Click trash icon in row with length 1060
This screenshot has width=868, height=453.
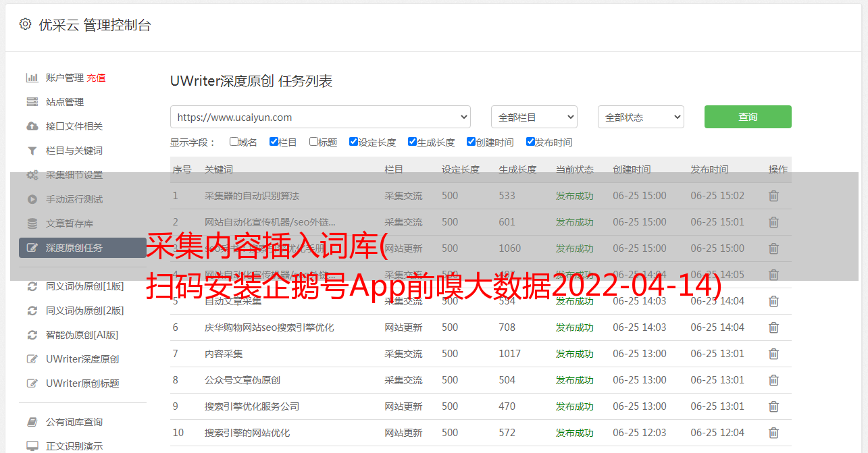pyautogui.click(x=773, y=248)
